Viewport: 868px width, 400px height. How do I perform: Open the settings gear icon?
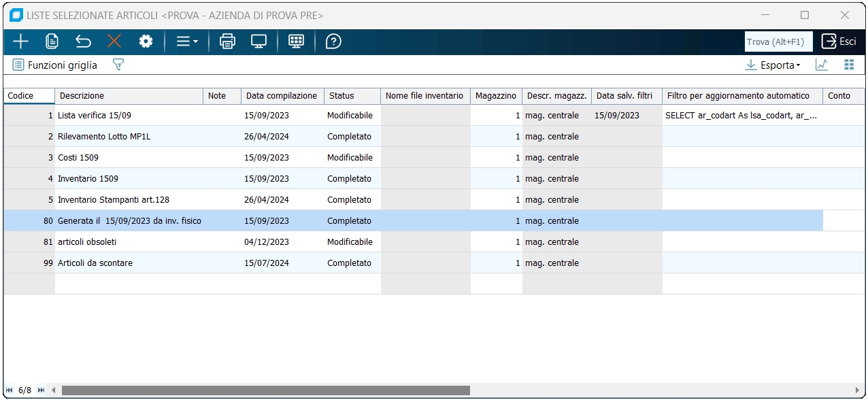click(146, 41)
